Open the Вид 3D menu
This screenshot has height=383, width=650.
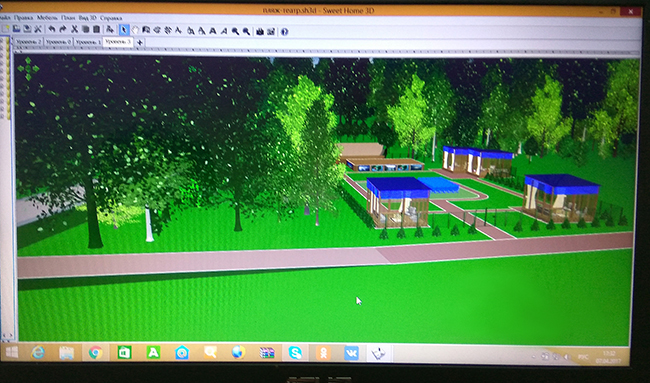87,18
